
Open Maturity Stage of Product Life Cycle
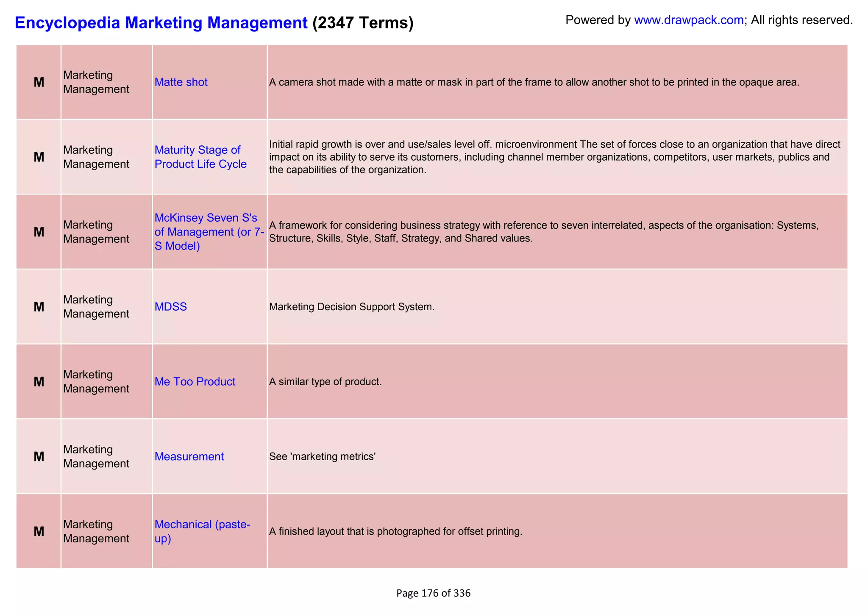[x=200, y=157]
